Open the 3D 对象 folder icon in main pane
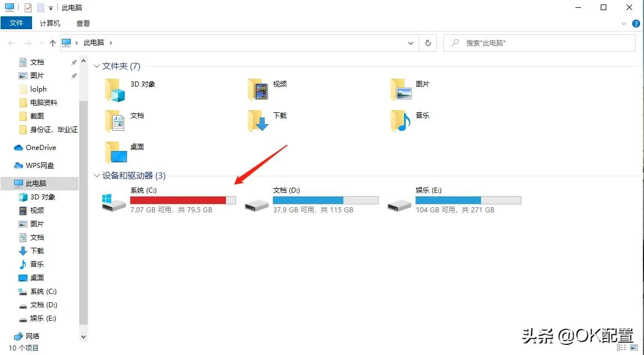Screen dimensions: 644x355 coord(115,90)
